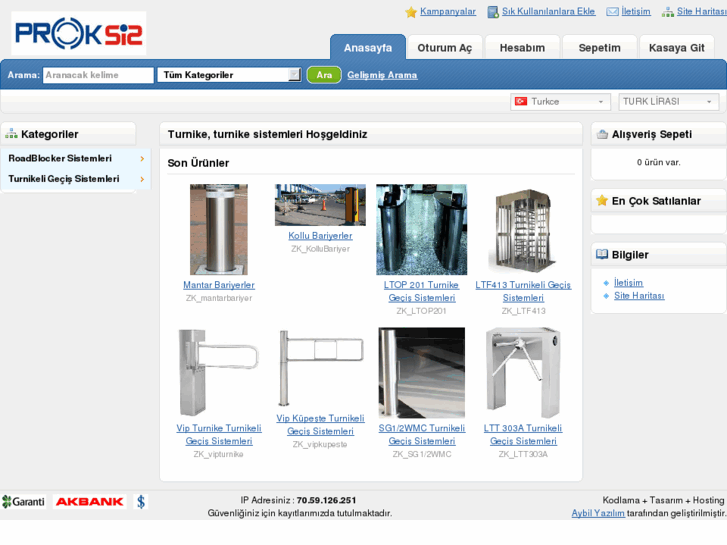
Task: Open the Kollu Bariyerler product link
Action: pos(320,236)
